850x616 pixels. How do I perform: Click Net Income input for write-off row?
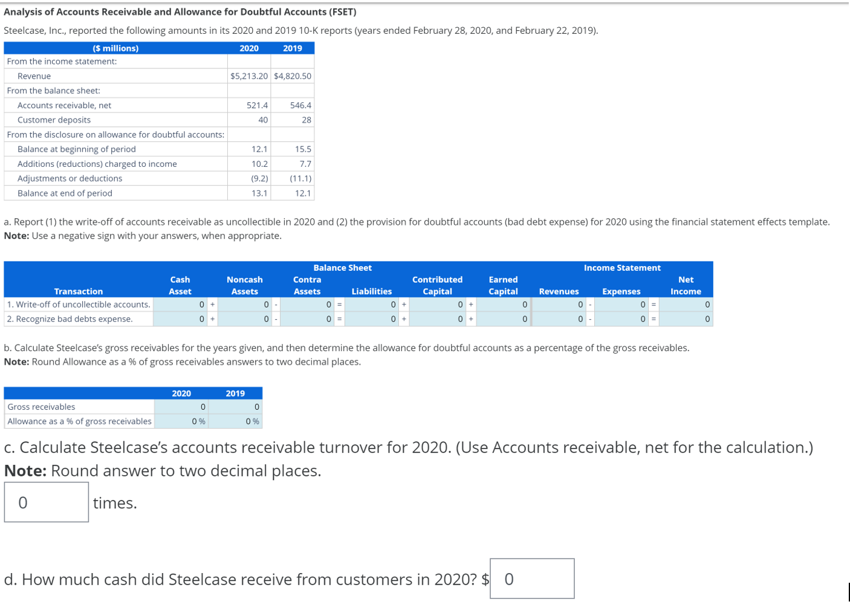click(686, 305)
